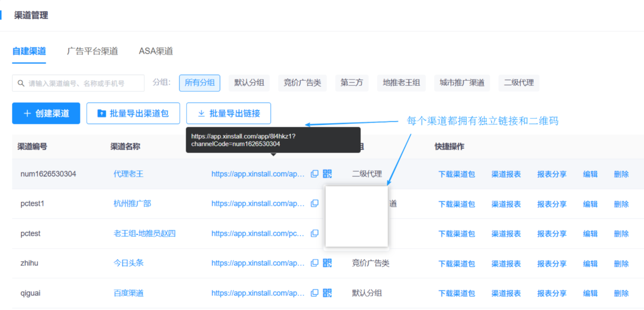Click 渠道报表 in 今日头条 row

point(506,264)
